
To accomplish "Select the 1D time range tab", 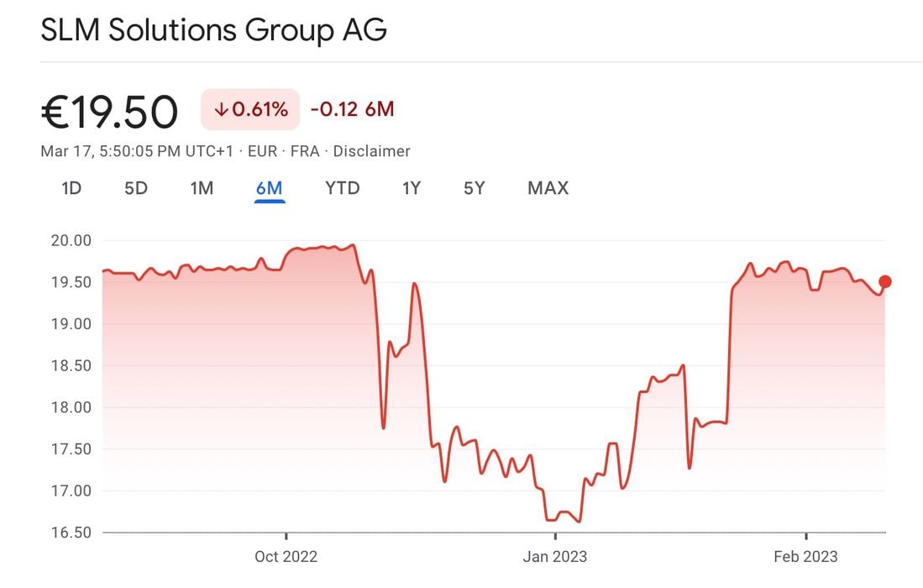I will (x=71, y=188).
